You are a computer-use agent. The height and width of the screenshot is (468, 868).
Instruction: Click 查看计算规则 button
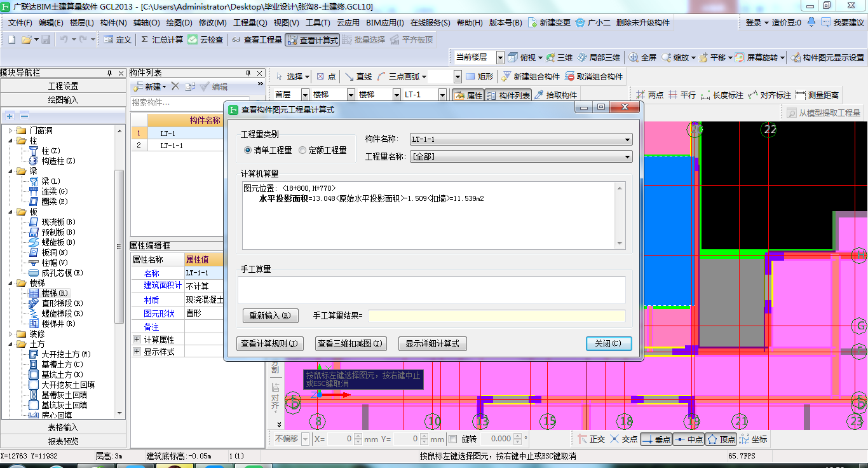tap(270, 344)
